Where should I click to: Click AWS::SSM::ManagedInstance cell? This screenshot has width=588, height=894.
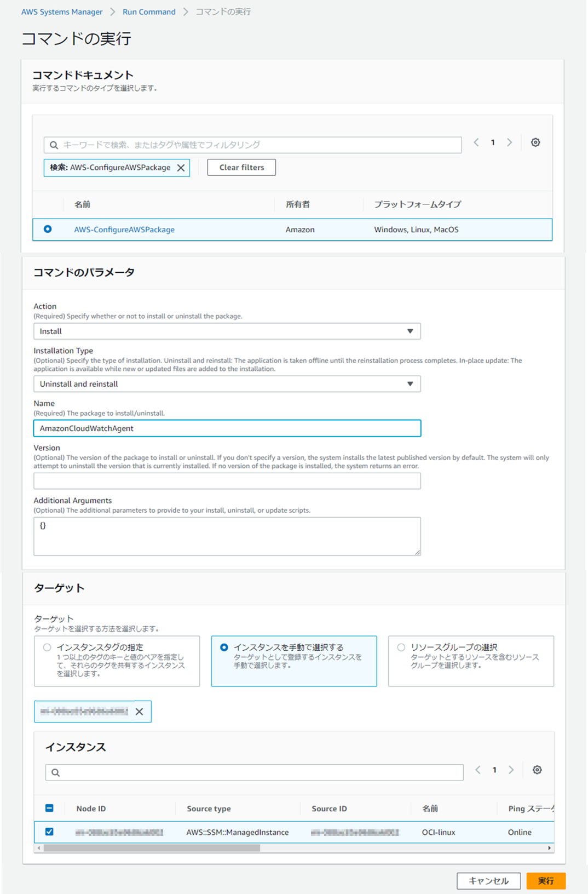238,832
